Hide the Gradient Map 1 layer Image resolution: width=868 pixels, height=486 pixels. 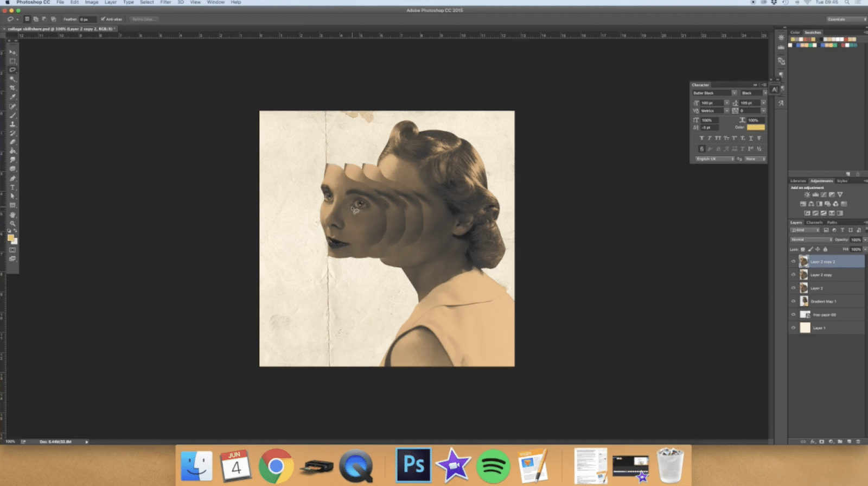pos(793,301)
